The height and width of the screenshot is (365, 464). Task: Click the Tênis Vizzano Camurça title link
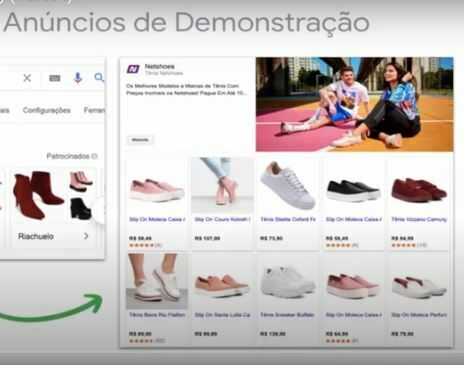coord(419,219)
